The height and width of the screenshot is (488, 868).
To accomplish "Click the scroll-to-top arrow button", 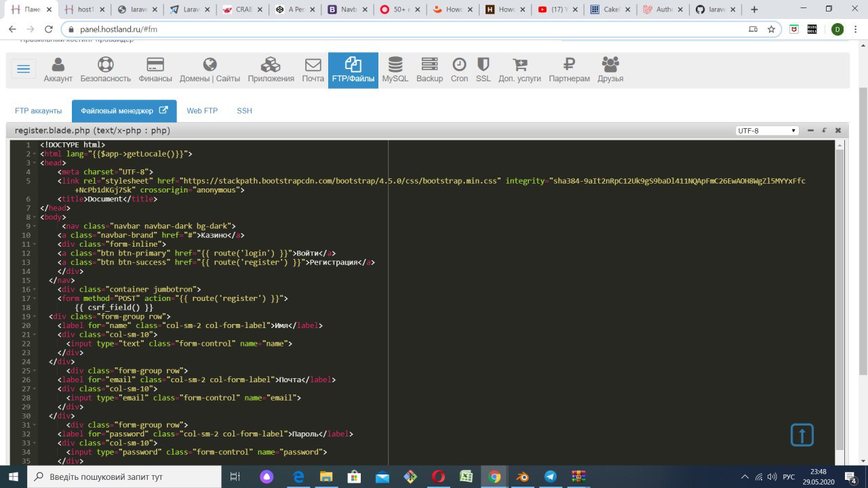I will (x=802, y=435).
